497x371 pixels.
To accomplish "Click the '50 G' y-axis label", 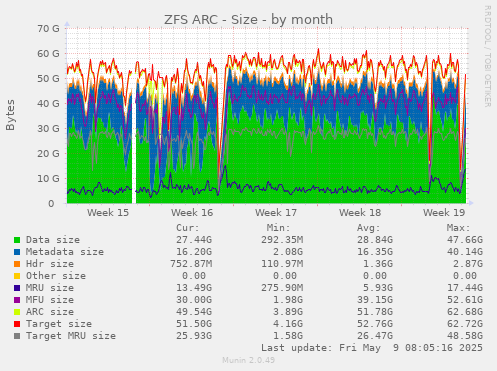I will coord(48,79).
